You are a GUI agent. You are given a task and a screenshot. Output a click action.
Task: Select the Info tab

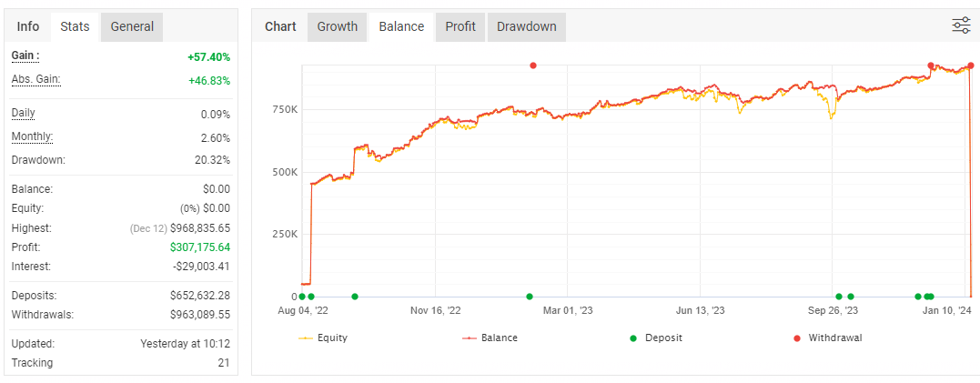point(28,27)
